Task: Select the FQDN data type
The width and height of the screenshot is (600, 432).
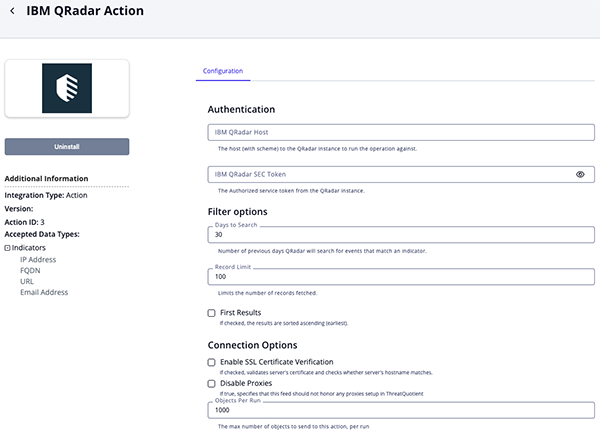Action: pyautogui.click(x=30, y=271)
